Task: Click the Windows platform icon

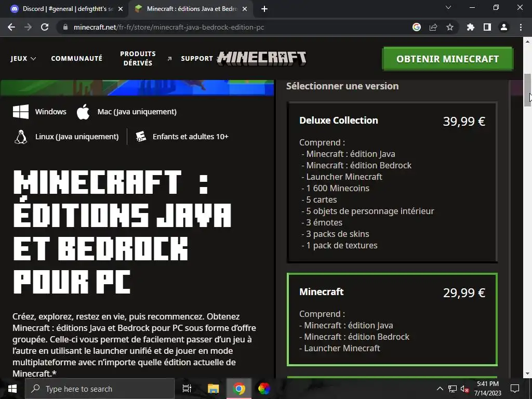Action: tap(21, 112)
